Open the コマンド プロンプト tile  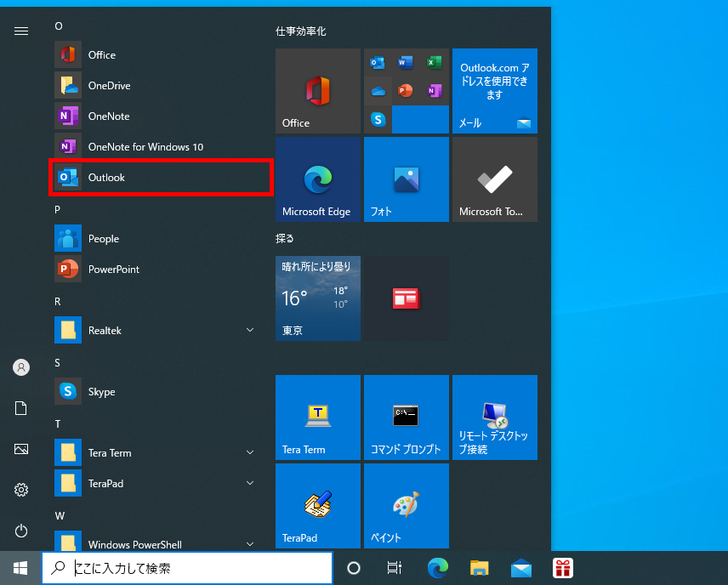407,417
